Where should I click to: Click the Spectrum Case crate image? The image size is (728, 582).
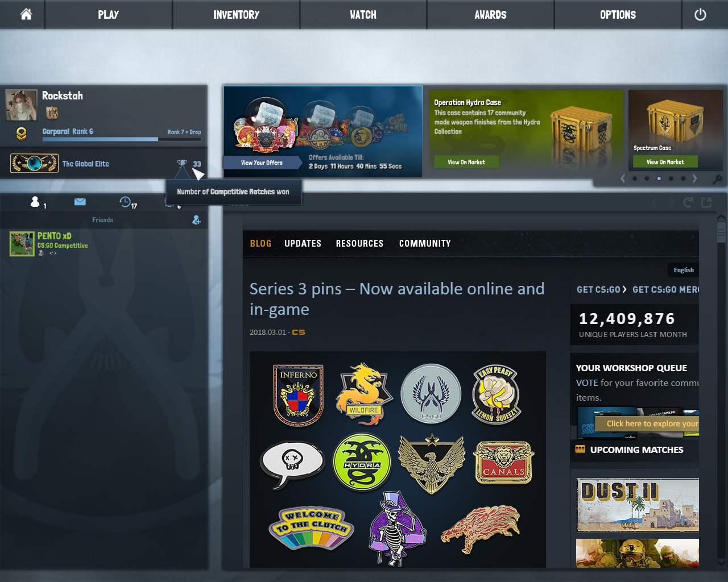[673, 120]
